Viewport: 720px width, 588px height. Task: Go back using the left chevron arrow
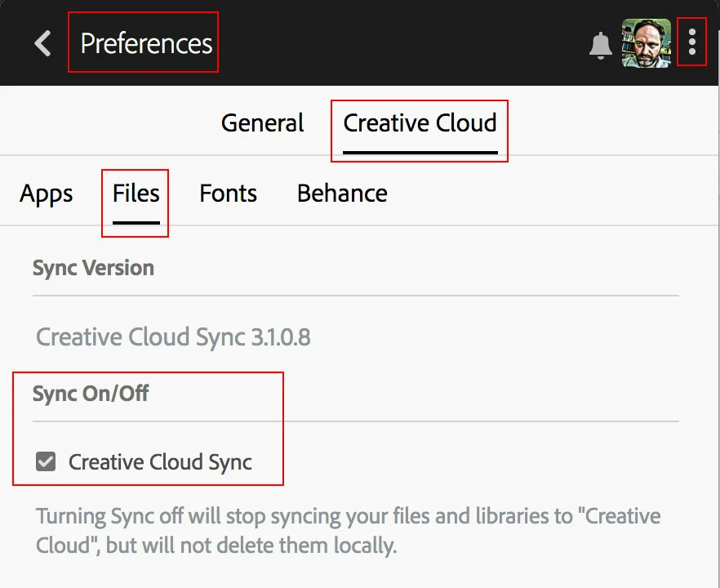[x=42, y=43]
